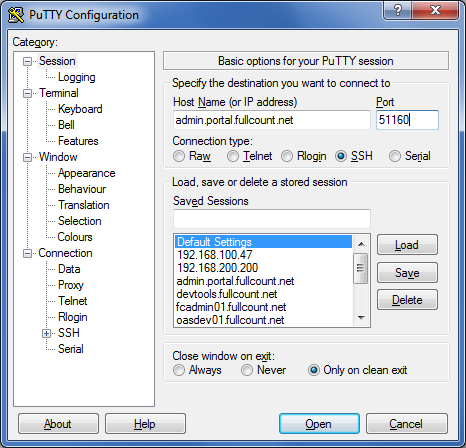Viewport: 466px width, 448px height.
Task: Open the Keyboard category
Action: [x=80, y=109]
